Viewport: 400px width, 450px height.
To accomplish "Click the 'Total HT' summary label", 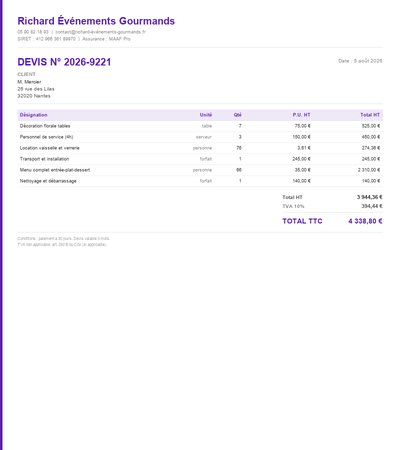I will (x=292, y=197).
